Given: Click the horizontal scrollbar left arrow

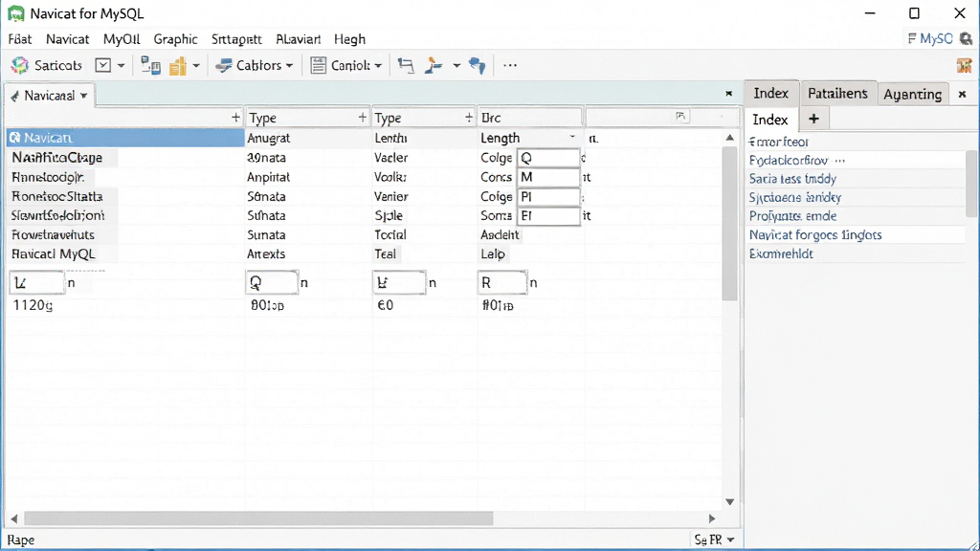Looking at the screenshot, I should [x=13, y=518].
